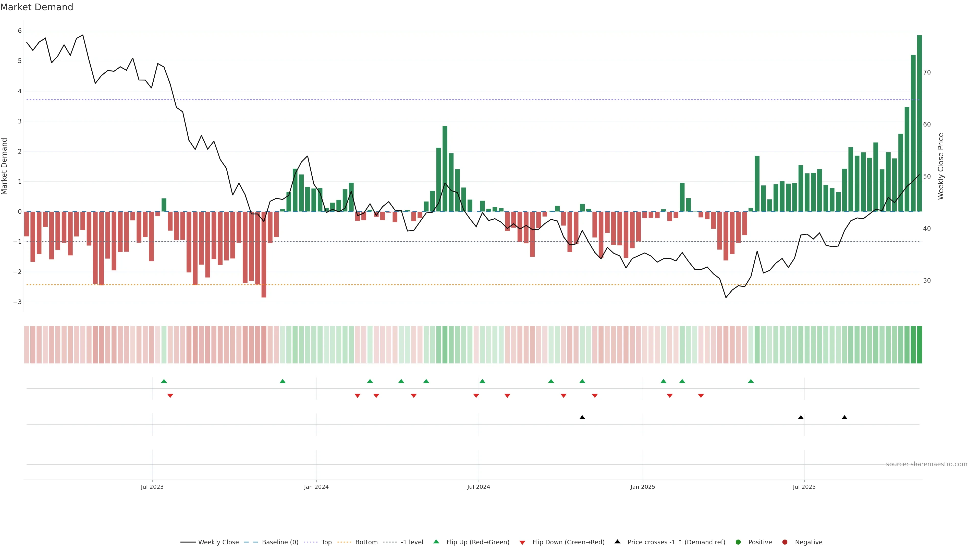Click Flip Down red triangle legend icon
This screenshot has width=980, height=551.
pos(522,543)
